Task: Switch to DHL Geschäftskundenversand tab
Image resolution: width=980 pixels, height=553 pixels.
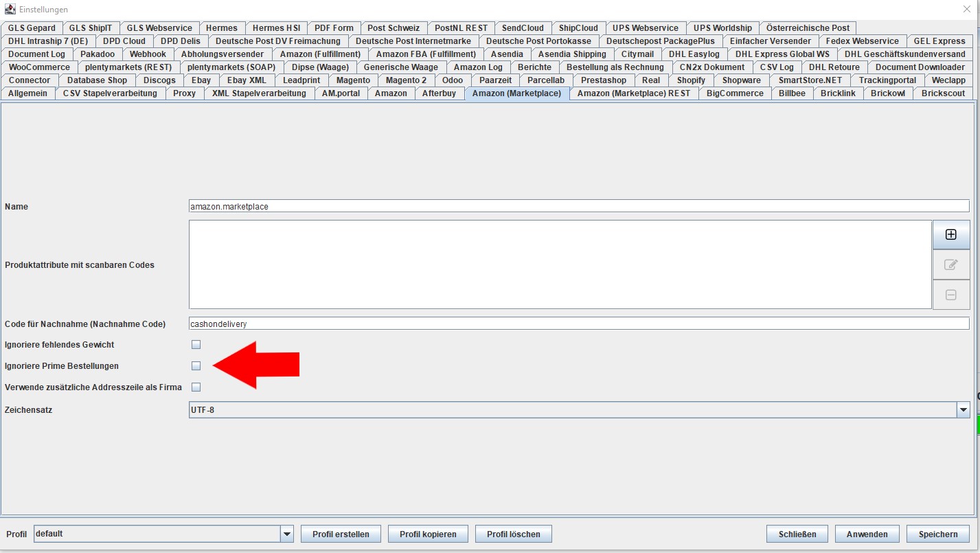Action: [x=904, y=54]
